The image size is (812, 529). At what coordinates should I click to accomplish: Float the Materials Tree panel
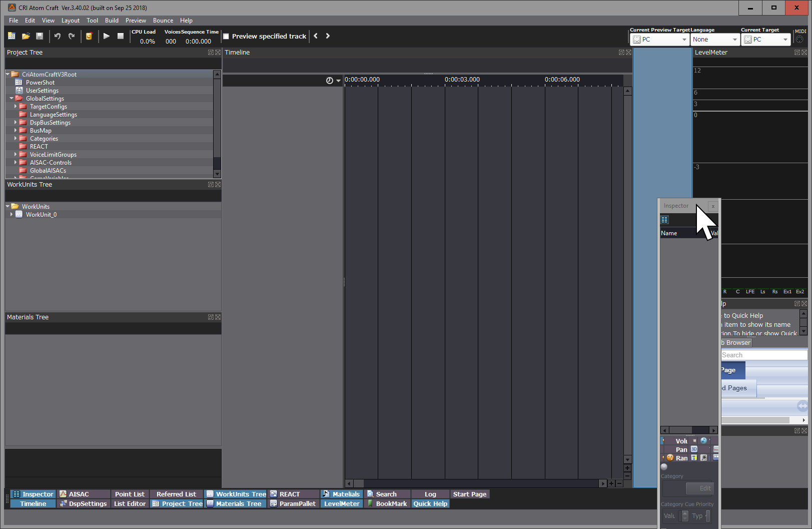211,317
